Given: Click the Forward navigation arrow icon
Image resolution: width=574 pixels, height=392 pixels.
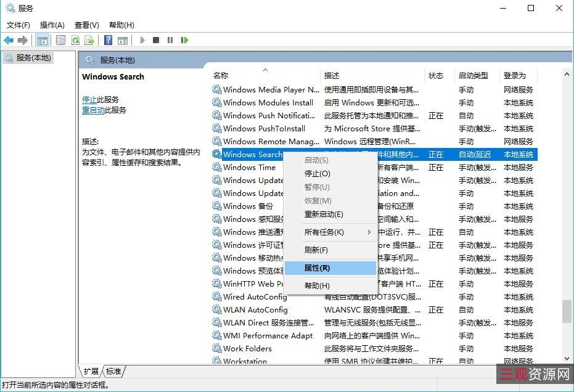Looking at the screenshot, I should point(22,40).
